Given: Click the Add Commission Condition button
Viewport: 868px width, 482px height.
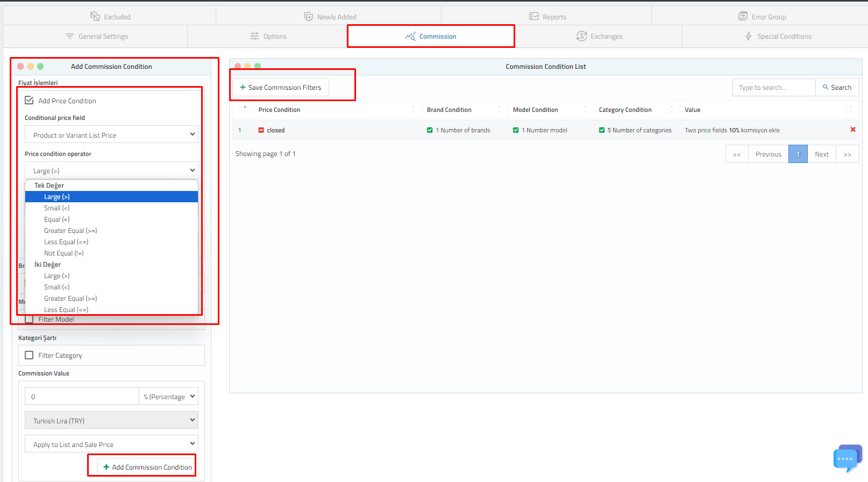Looking at the screenshot, I should [x=147, y=467].
